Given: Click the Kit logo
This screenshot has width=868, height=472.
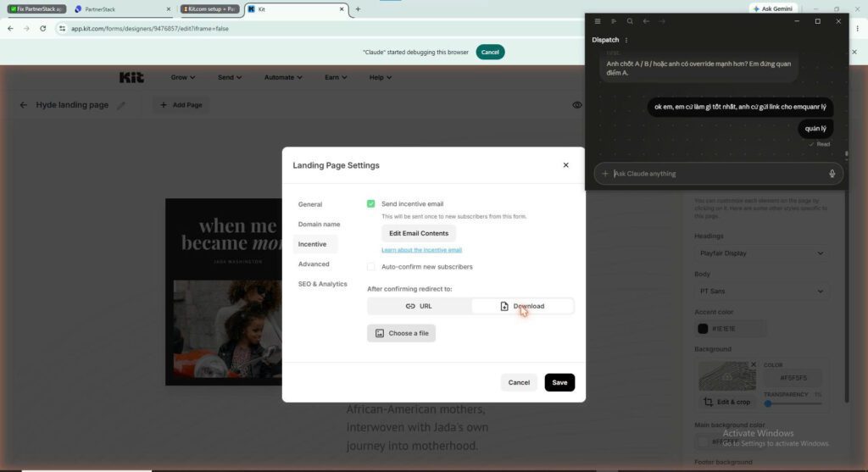Looking at the screenshot, I should coord(131,77).
